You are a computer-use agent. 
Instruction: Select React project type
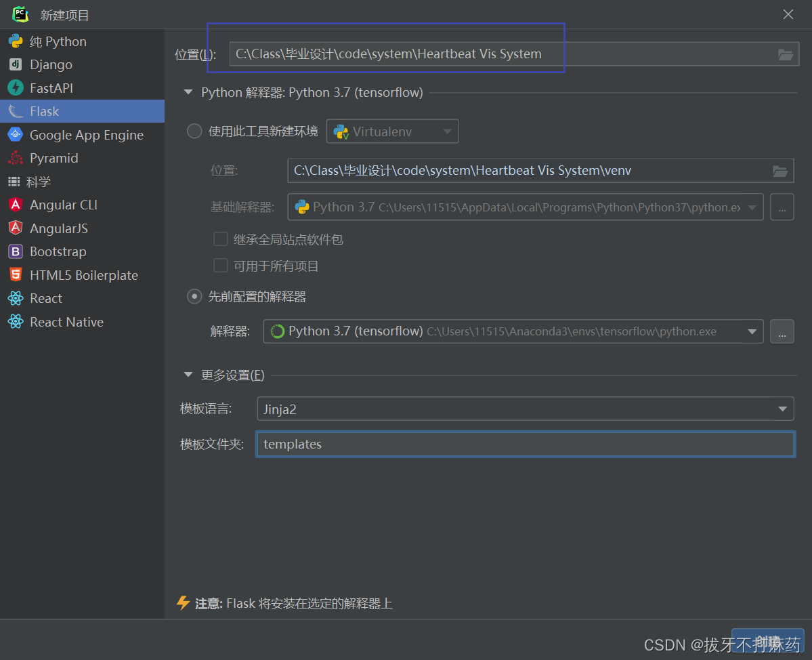(83, 298)
